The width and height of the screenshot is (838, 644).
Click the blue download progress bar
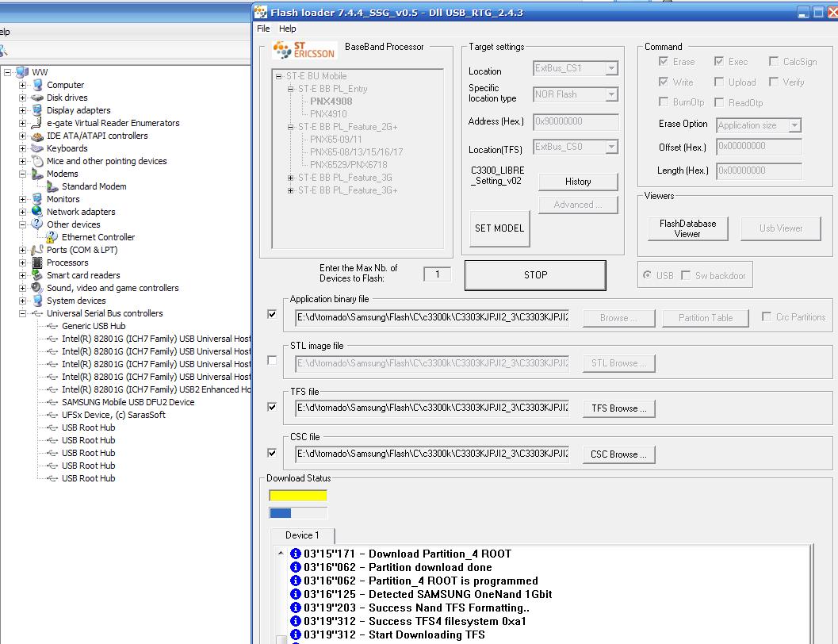(298, 514)
